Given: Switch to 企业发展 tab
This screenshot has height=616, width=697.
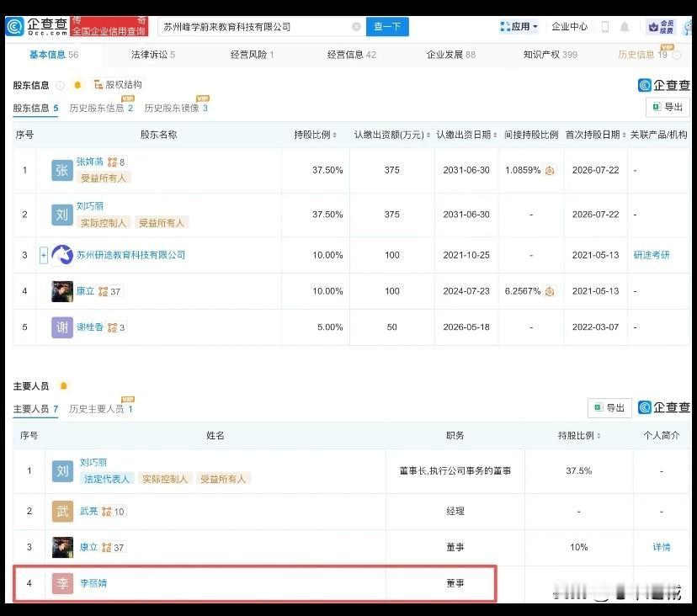Looking at the screenshot, I should point(450,55).
